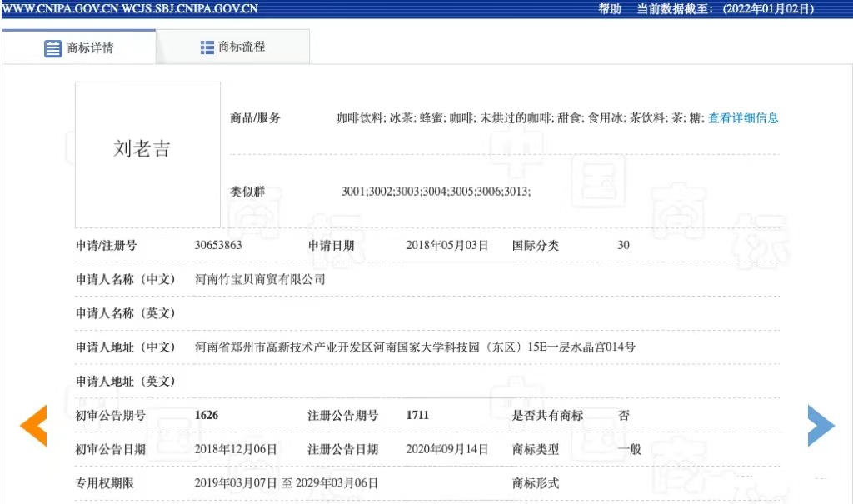853x504 pixels.
Task: Click the 商标类型 label
Action: [536, 450]
